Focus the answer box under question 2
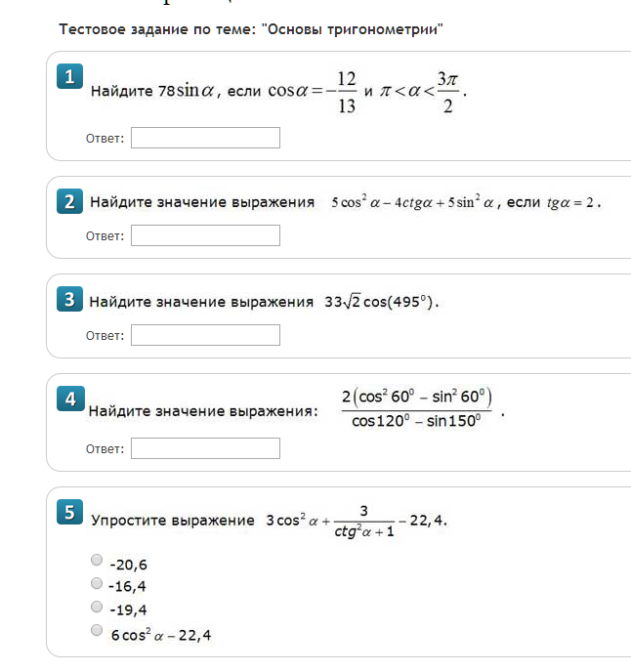The width and height of the screenshot is (631, 672). pos(205,235)
